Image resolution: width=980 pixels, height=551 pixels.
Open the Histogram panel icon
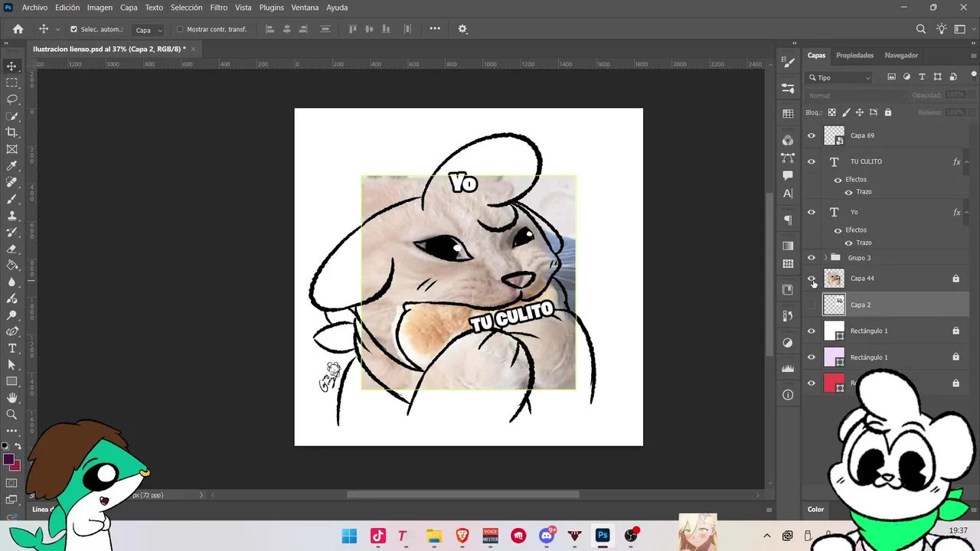(788, 368)
